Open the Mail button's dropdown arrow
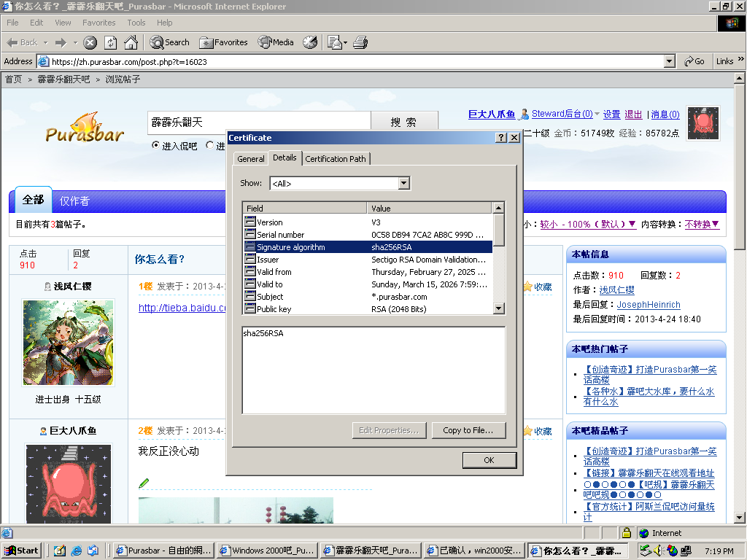This screenshot has height=560, width=747. coord(345,42)
